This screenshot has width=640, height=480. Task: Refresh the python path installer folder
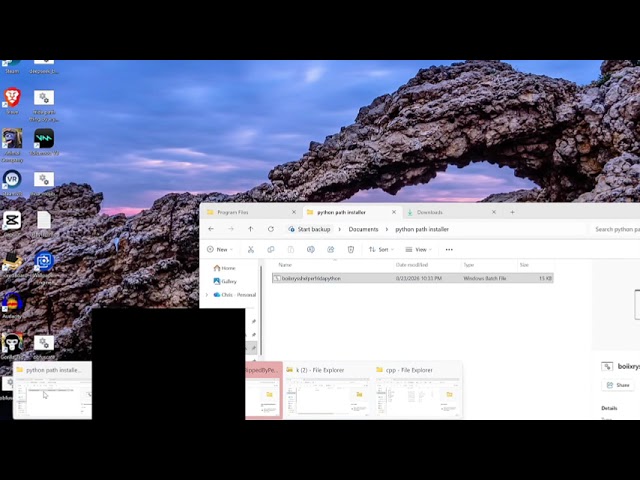pos(271,229)
